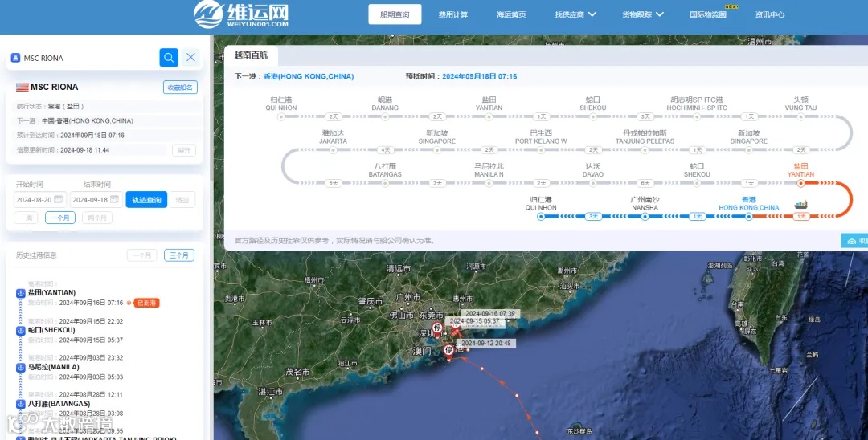
Task: Click the MANILA N route node circle
Action: tap(489, 183)
